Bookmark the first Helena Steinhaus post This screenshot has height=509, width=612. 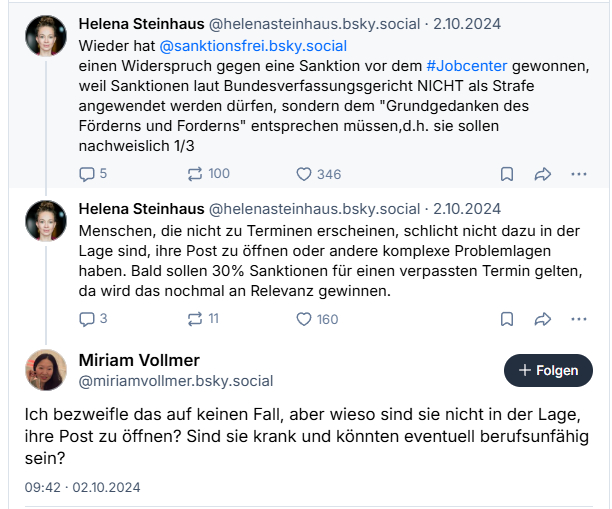(507, 174)
